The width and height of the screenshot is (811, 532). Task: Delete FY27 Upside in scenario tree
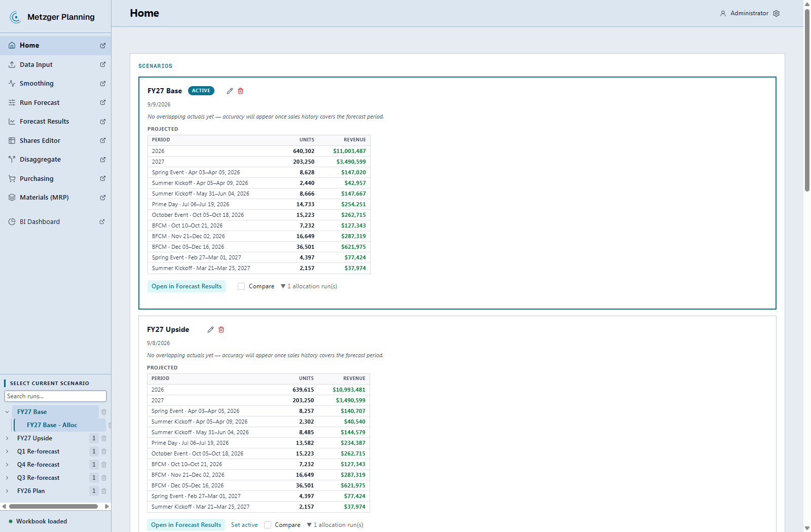104,438
